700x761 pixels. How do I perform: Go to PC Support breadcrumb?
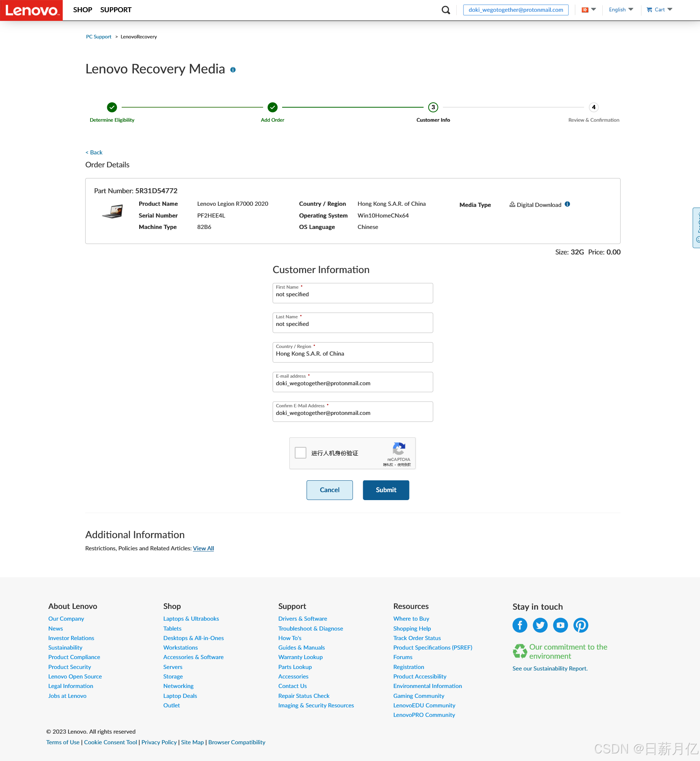coord(98,37)
